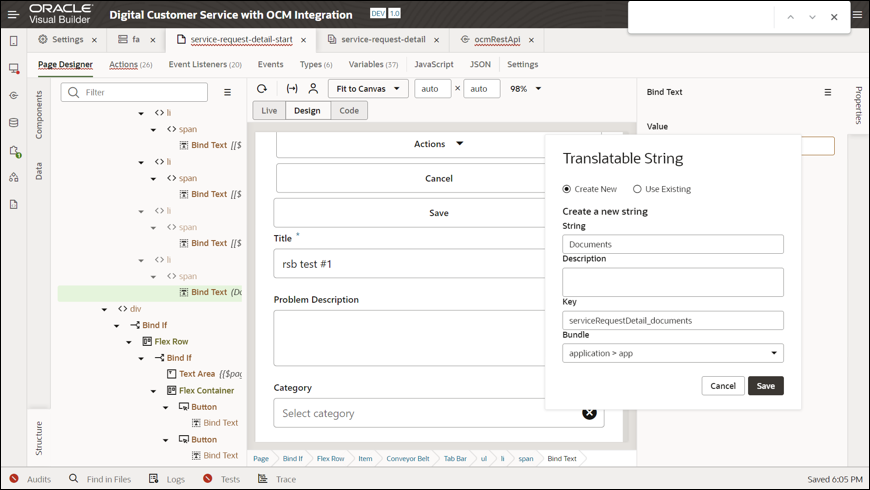This screenshot has height=490, width=870.
Task: Collapse the first Button tree node
Action: [x=165, y=407]
